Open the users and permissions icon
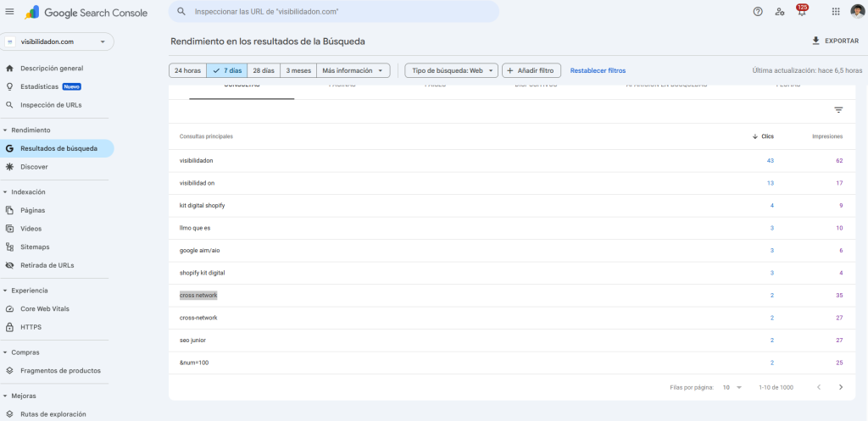The image size is (868, 421). point(780,12)
